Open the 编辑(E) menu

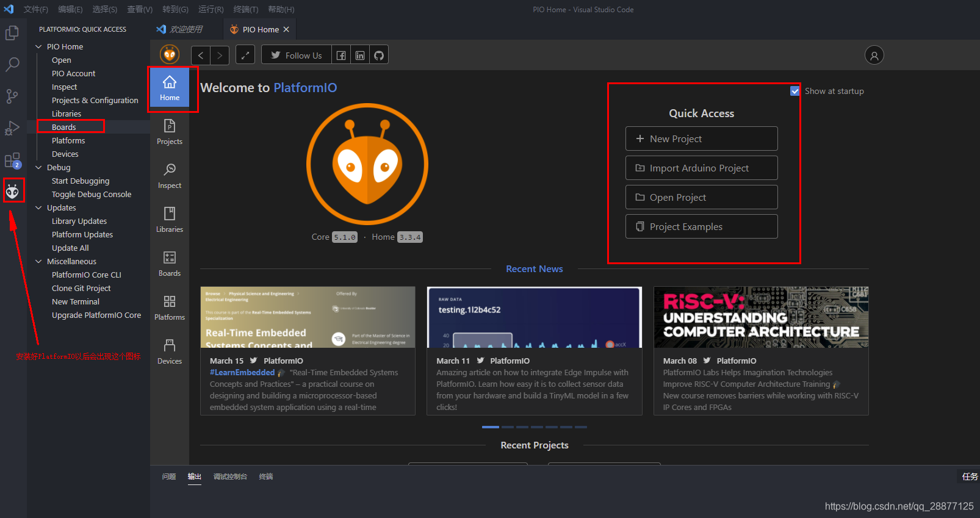(70, 9)
